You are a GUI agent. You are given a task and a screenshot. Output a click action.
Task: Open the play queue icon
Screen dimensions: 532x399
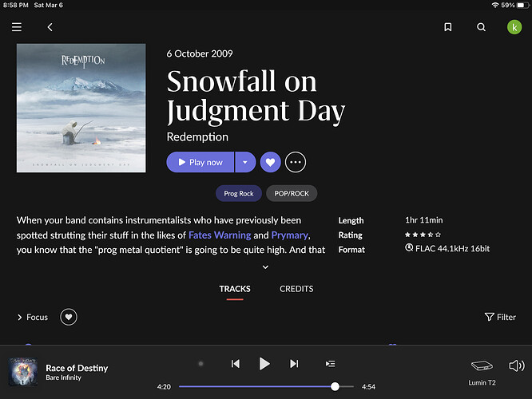(x=330, y=364)
